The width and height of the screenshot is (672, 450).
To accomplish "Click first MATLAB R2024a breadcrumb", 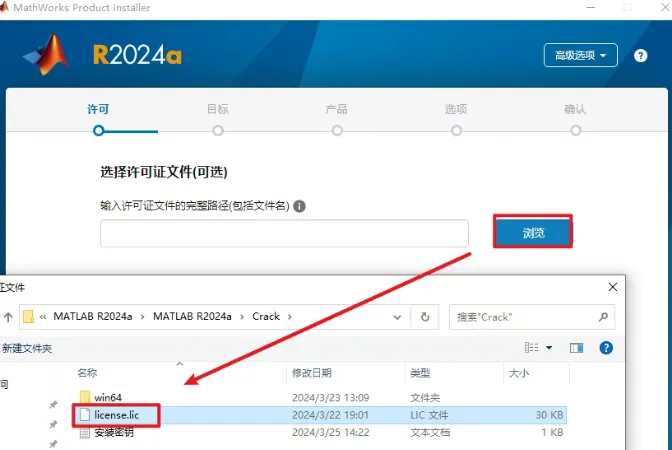I will pyautogui.click(x=93, y=316).
